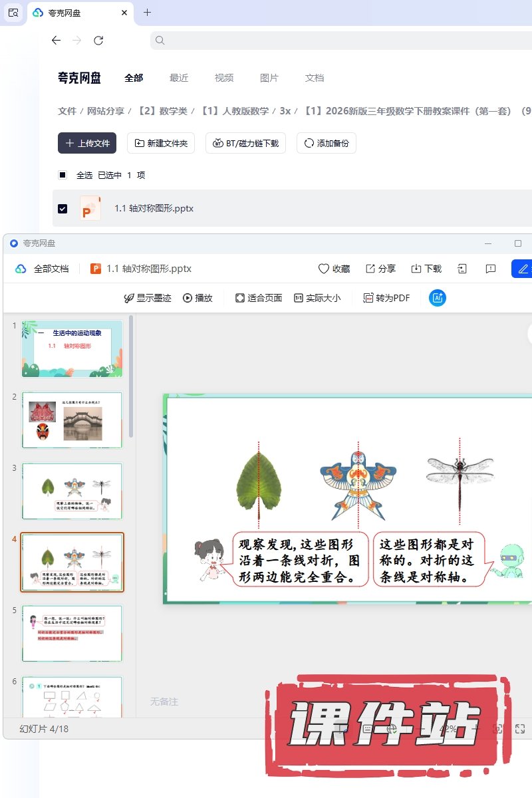532x798 pixels.
Task: Open the AI assistant blue circle icon
Action: click(438, 298)
